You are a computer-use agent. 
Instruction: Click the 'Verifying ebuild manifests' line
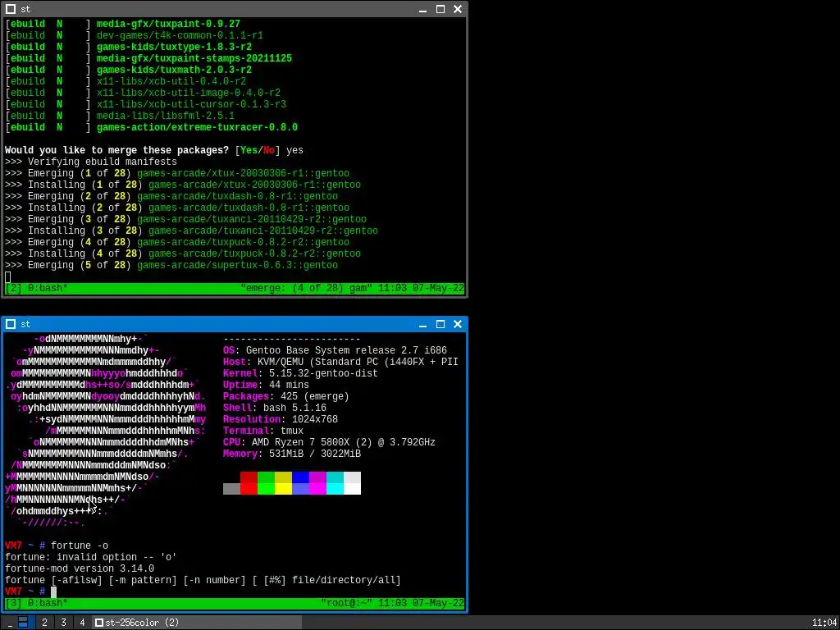pos(91,162)
